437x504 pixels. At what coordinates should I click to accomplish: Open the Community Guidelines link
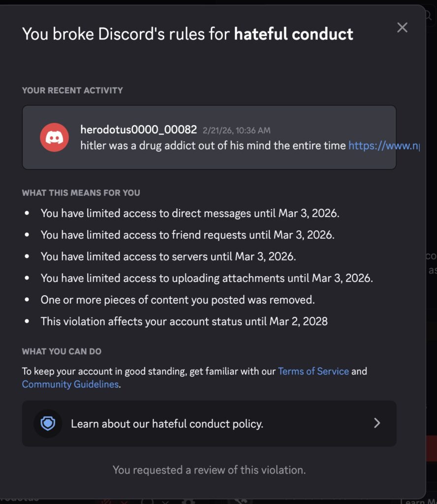click(70, 384)
